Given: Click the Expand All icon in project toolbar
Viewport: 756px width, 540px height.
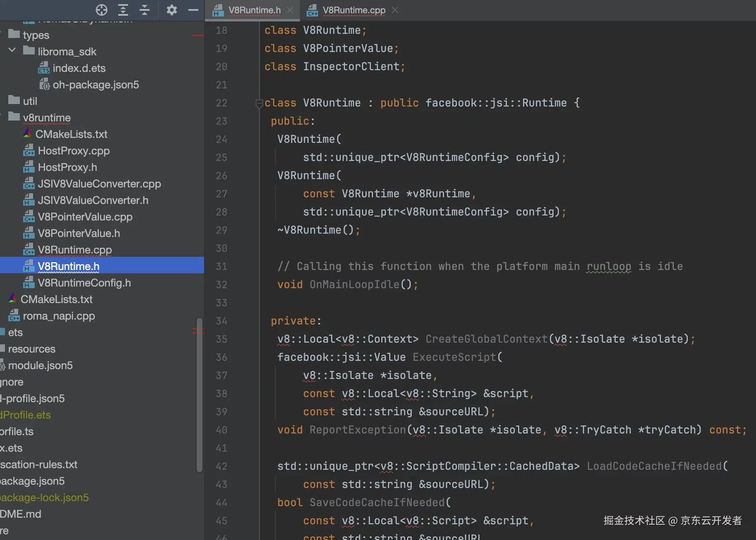Looking at the screenshot, I should pyautogui.click(x=123, y=10).
